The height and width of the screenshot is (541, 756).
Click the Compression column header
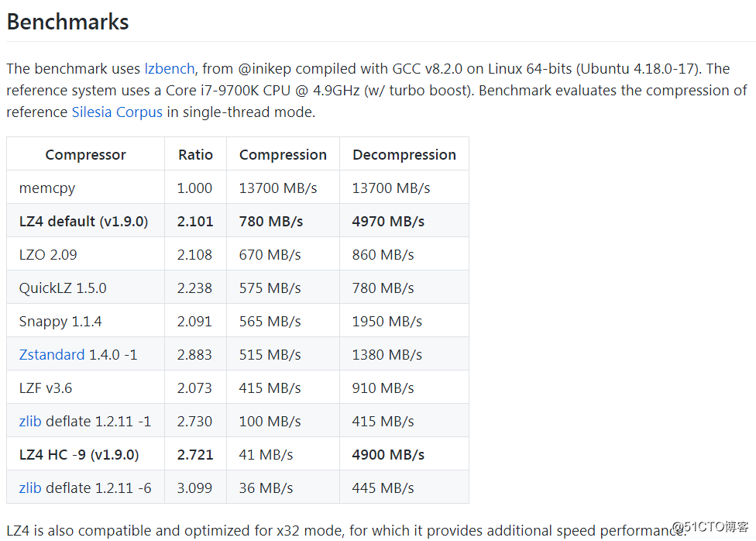[x=283, y=154]
